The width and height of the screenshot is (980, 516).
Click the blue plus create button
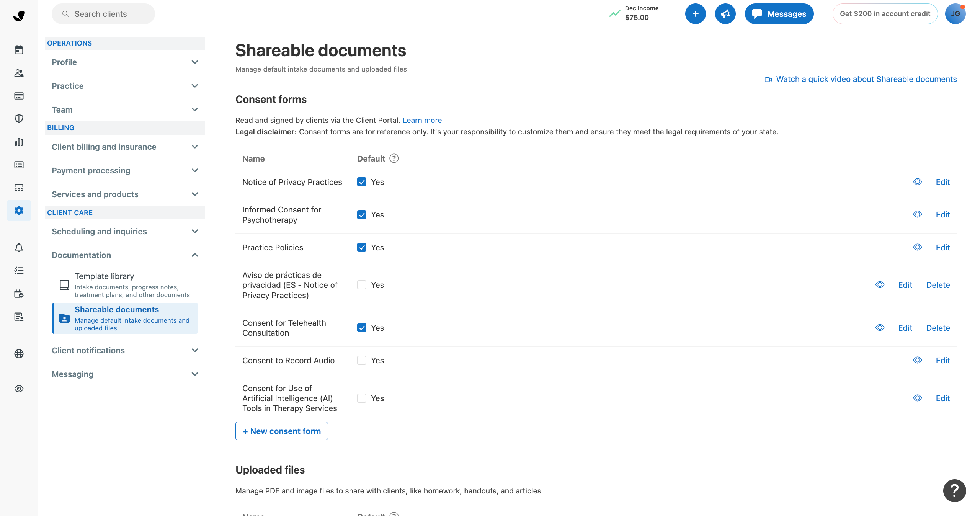tap(695, 14)
